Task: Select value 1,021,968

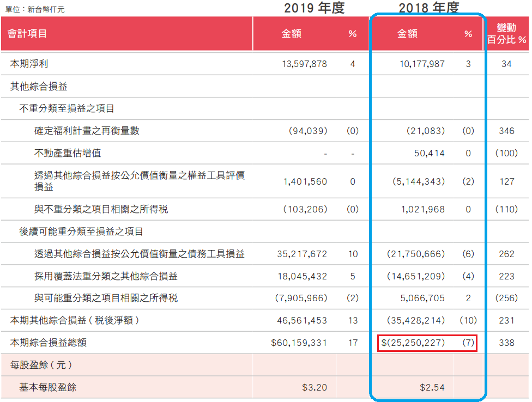Action: point(423,210)
